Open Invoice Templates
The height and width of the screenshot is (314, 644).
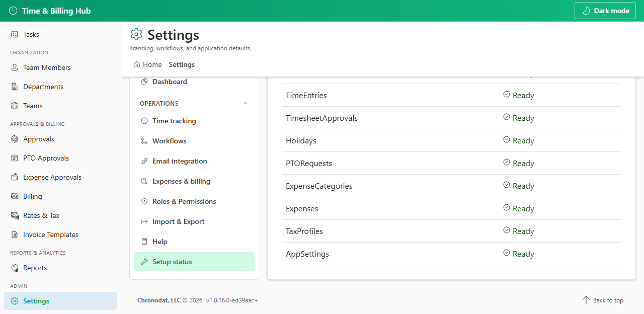[x=60, y=234]
